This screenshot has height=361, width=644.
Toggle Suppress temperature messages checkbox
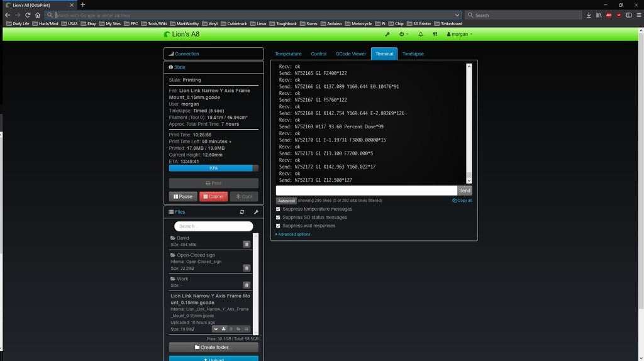(278, 209)
